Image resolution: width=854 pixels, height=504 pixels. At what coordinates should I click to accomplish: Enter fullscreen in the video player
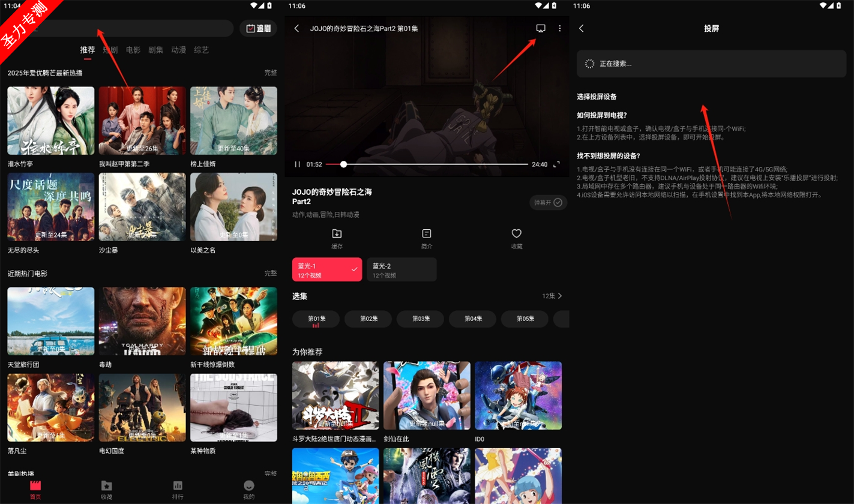pyautogui.click(x=556, y=164)
